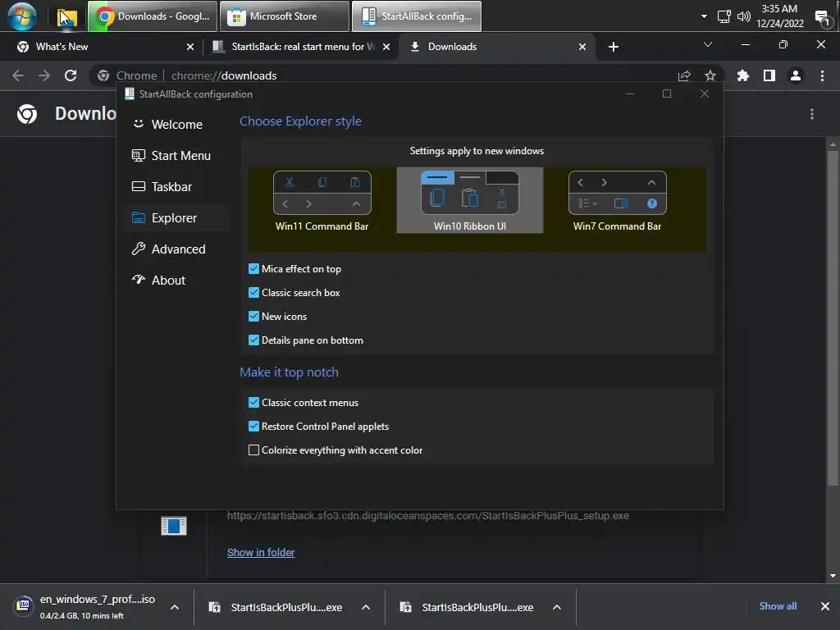Choose the Win7 Command Bar explorer style
The width and height of the screenshot is (840, 630).
[617, 200]
